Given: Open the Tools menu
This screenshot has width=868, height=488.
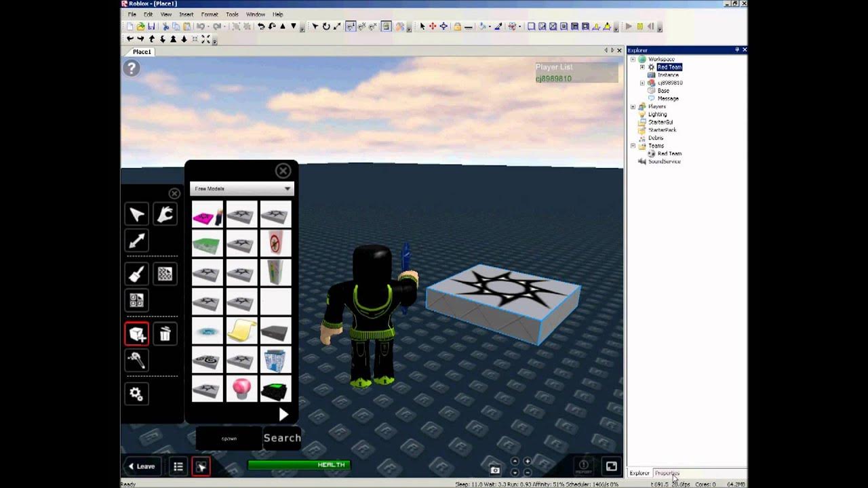Looking at the screenshot, I should [232, 14].
